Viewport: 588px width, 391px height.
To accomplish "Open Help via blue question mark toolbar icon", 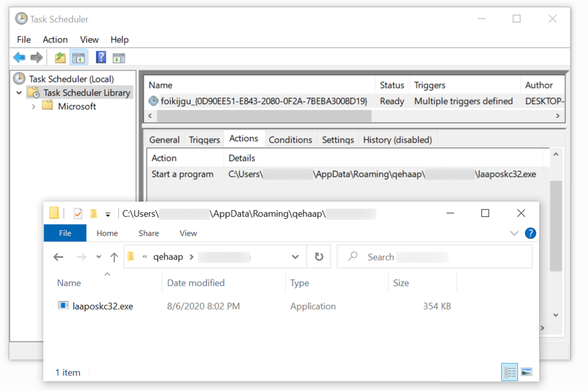I will point(101,57).
